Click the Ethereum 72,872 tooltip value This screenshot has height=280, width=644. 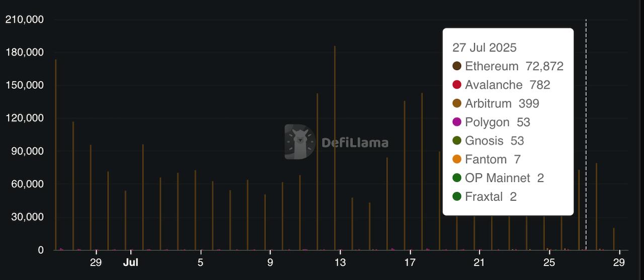click(x=544, y=66)
